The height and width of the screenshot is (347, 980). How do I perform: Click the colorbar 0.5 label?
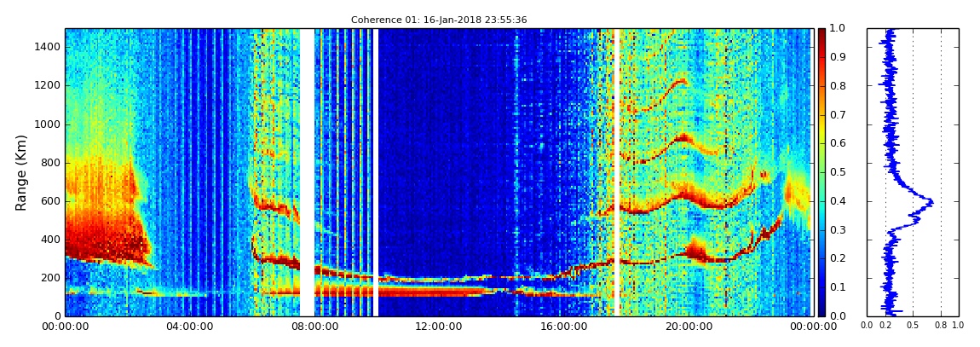836,172
